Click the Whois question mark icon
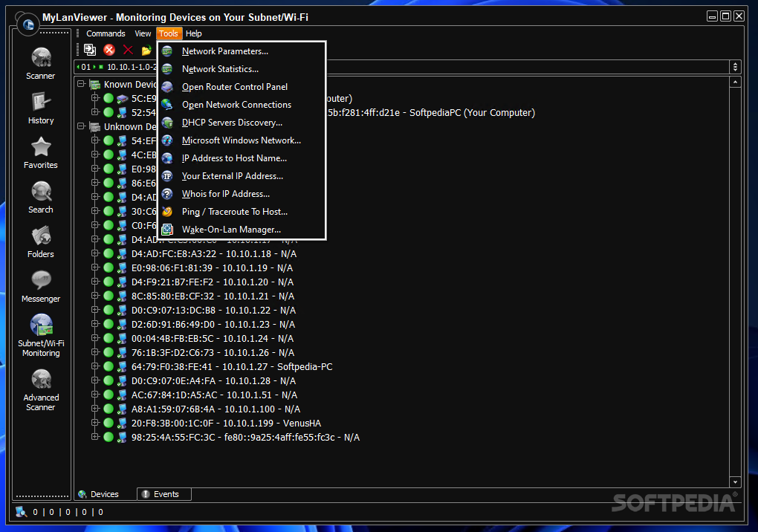Image resolution: width=758 pixels, height=532 pixels. click(167, 194)
